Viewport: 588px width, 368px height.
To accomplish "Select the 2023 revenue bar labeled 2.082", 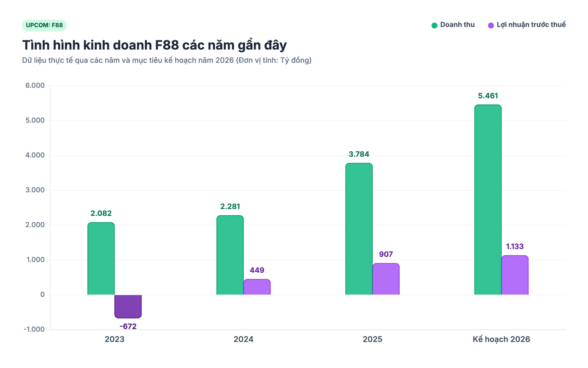I will click(x=101, y=258).
